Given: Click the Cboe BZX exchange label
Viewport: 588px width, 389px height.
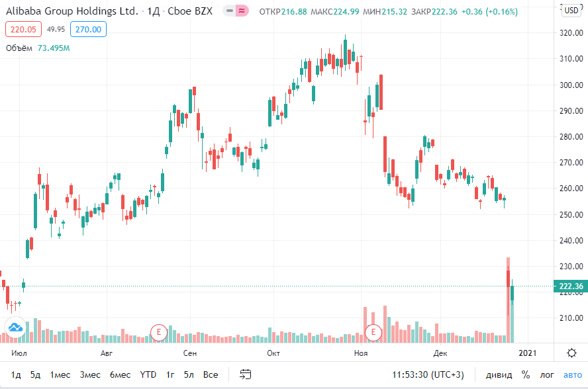Looking at the screenshot, I should coord(190,11).
